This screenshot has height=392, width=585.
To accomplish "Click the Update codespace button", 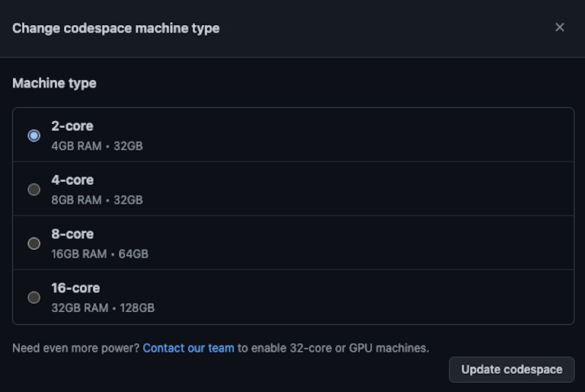I will (511, 370).
